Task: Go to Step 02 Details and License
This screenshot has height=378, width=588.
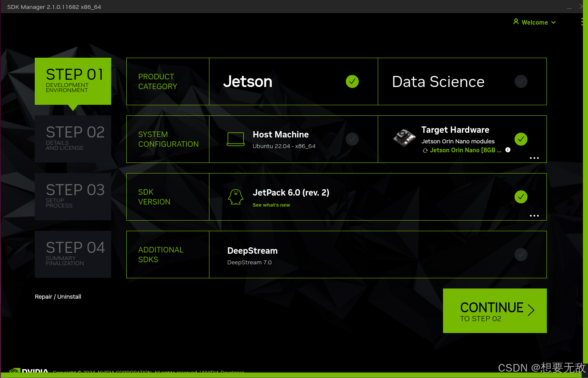Action: [73, 139]
